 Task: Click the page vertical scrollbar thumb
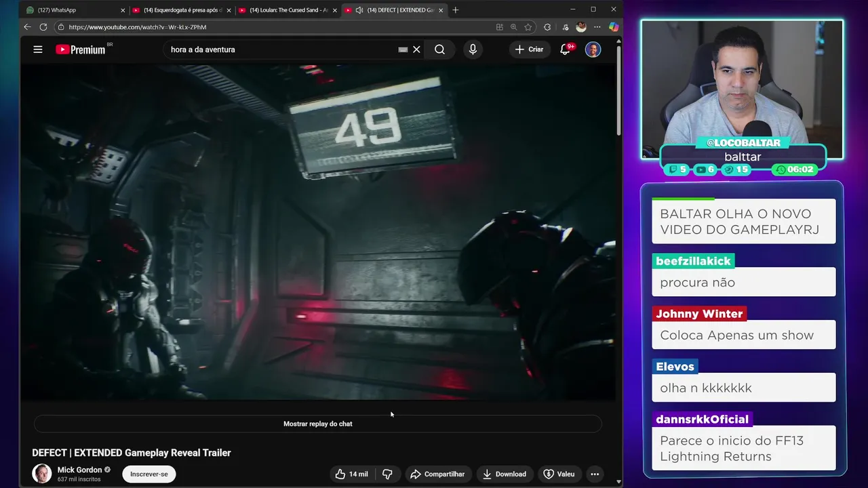point(618,91)
